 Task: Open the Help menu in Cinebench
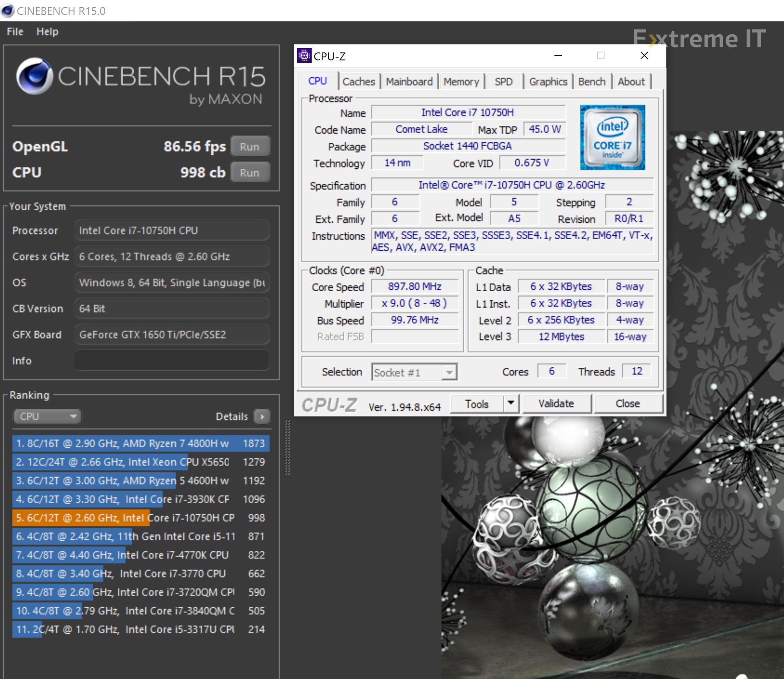[x=47, y=31]
